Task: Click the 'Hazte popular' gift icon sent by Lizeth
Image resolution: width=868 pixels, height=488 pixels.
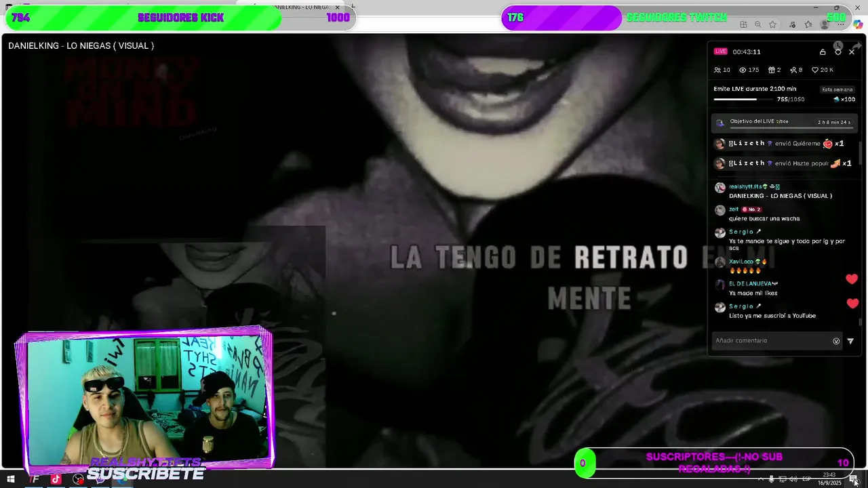Action: 835,163
